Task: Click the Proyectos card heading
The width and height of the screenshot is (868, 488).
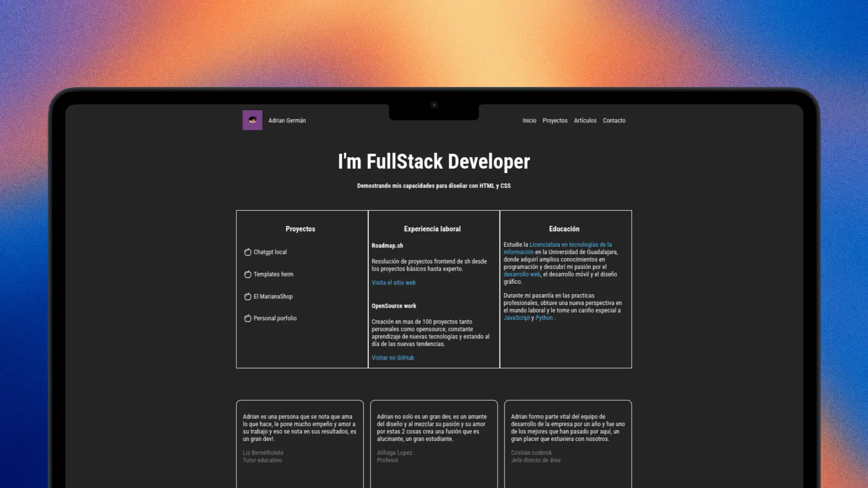Action: pyautogui.click(x=300, y=229)
